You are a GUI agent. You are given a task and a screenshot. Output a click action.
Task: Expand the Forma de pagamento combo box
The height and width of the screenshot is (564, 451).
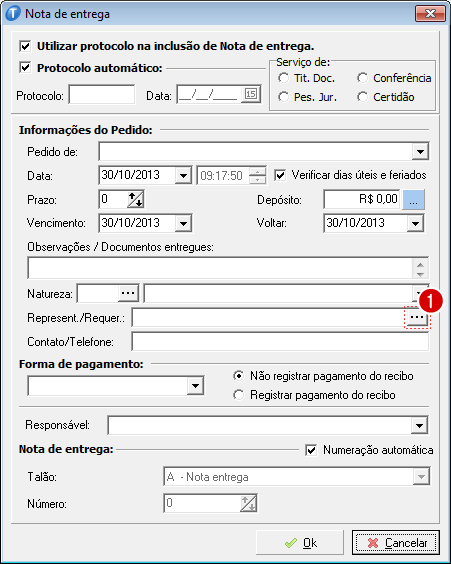(x=195, y=386)
